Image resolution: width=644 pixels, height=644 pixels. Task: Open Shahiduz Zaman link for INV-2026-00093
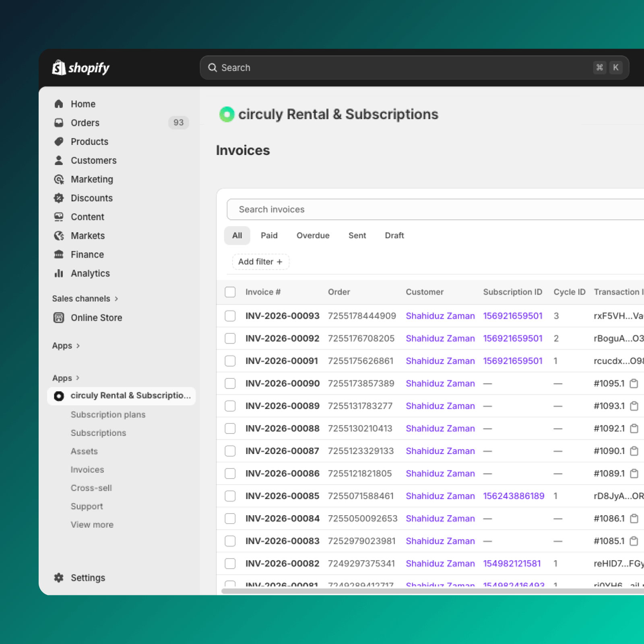click(440, 316)
